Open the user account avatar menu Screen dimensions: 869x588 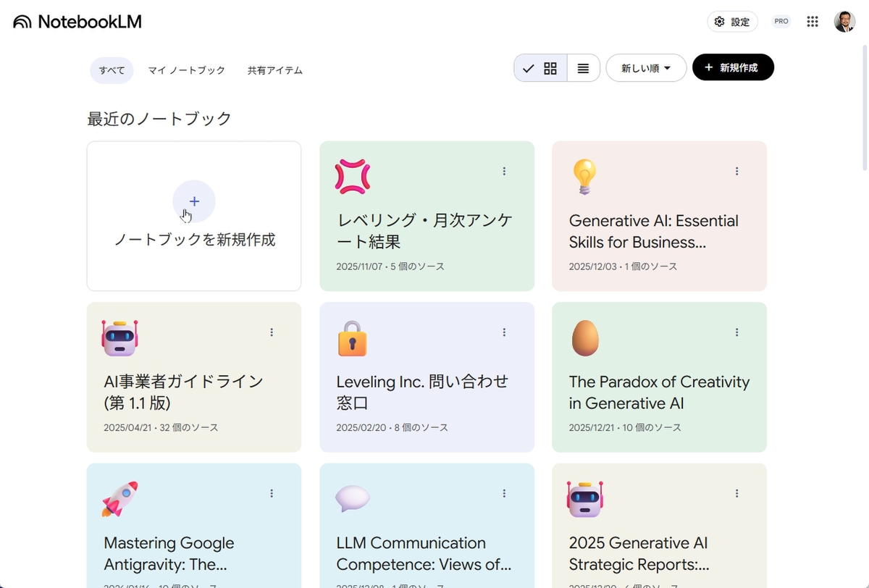coord(844,22)
